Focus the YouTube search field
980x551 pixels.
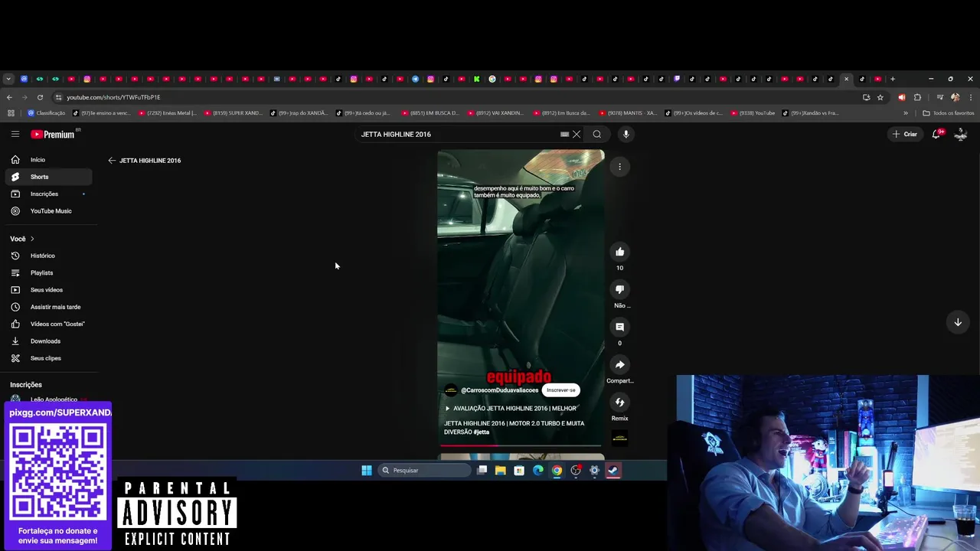click(x=459, y=134)
